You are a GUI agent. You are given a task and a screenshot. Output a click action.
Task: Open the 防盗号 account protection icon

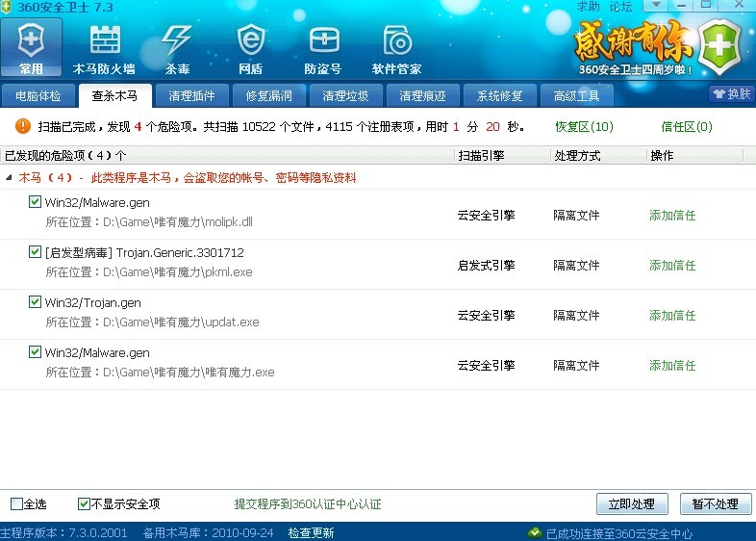[323, 48]
